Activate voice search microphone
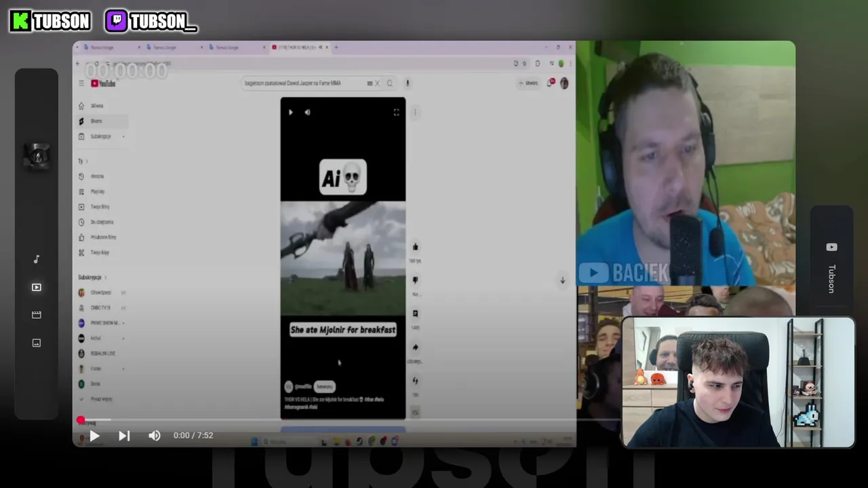 click(408, 83)
